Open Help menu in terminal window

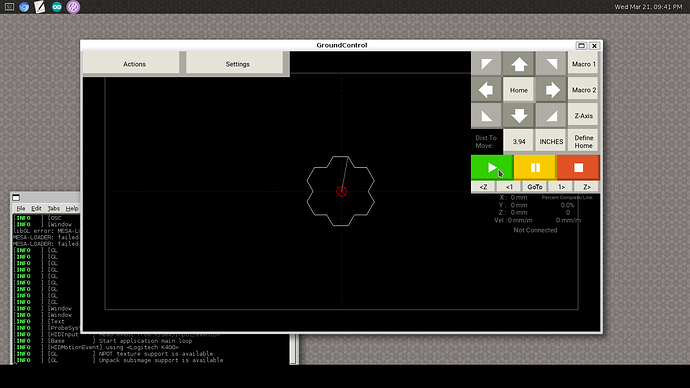(72, 209)
